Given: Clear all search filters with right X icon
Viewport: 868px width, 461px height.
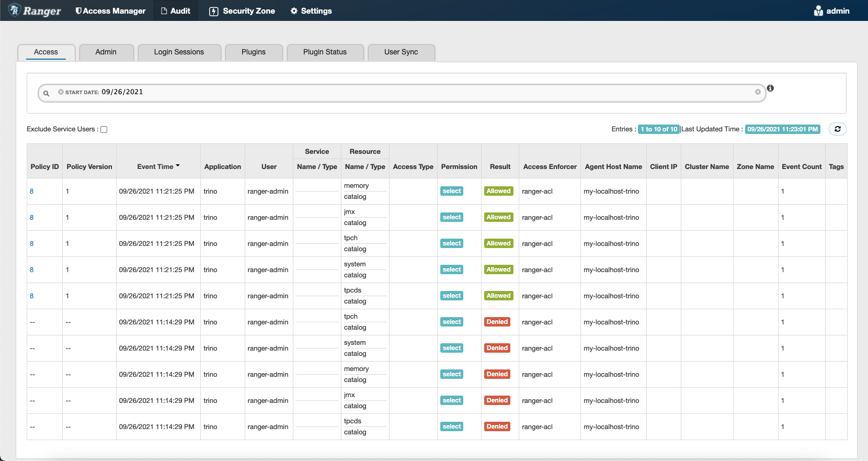Looking at the screenshot, I should (x=758, y=92).
